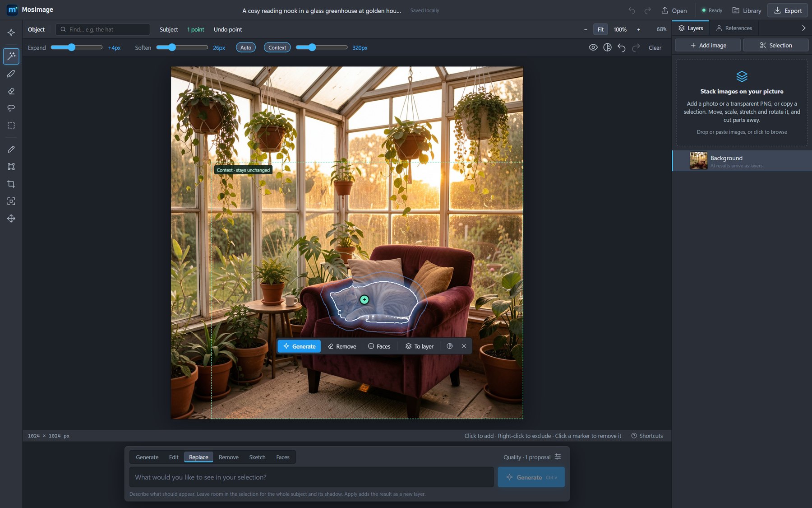
Task: Select the sparkle generate tool in the left toolbar
Action: coord(11,33)
